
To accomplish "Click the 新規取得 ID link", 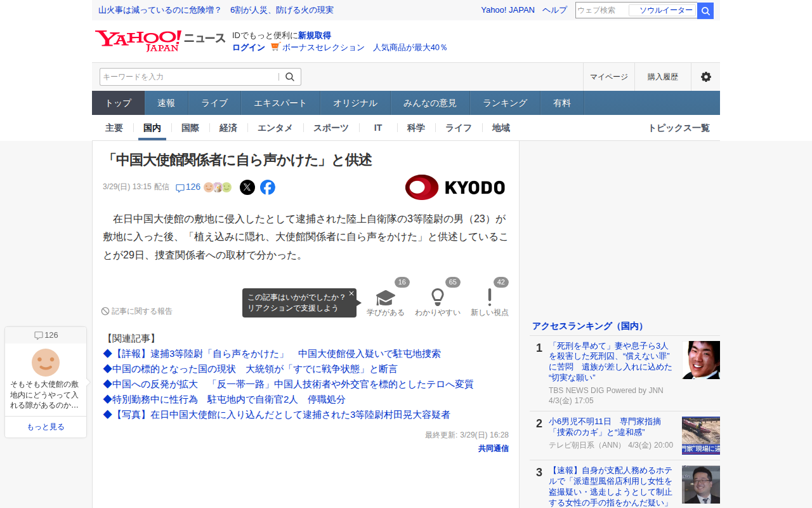I will [315, 36].
